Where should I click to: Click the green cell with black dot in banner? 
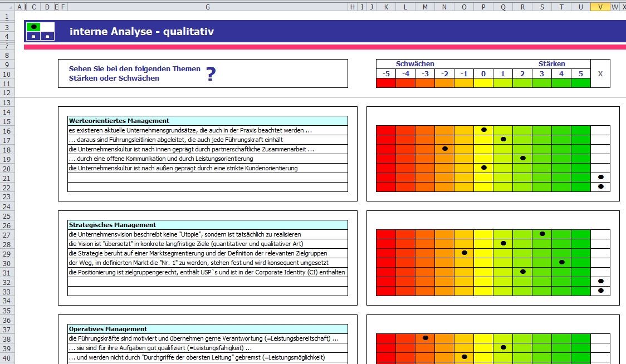coord(34,27)
